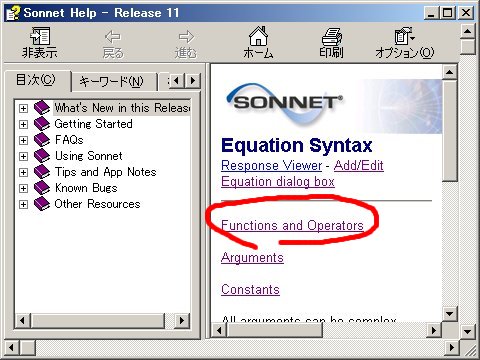The image size is (480, 360).
Task: Switch to the キーワード(N) tab
Action: (111, 81)
